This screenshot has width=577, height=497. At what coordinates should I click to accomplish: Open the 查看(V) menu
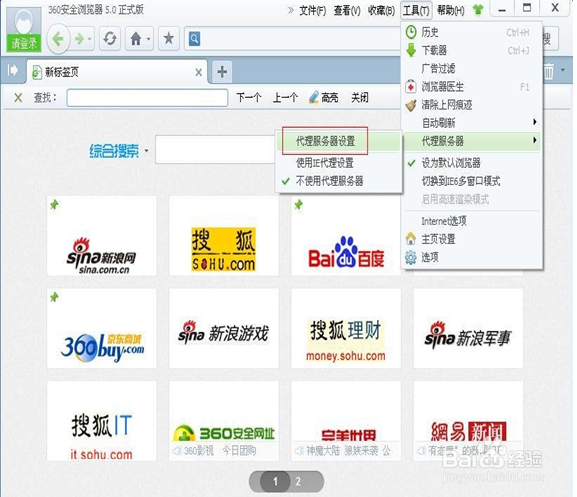[x=347, y=11]
